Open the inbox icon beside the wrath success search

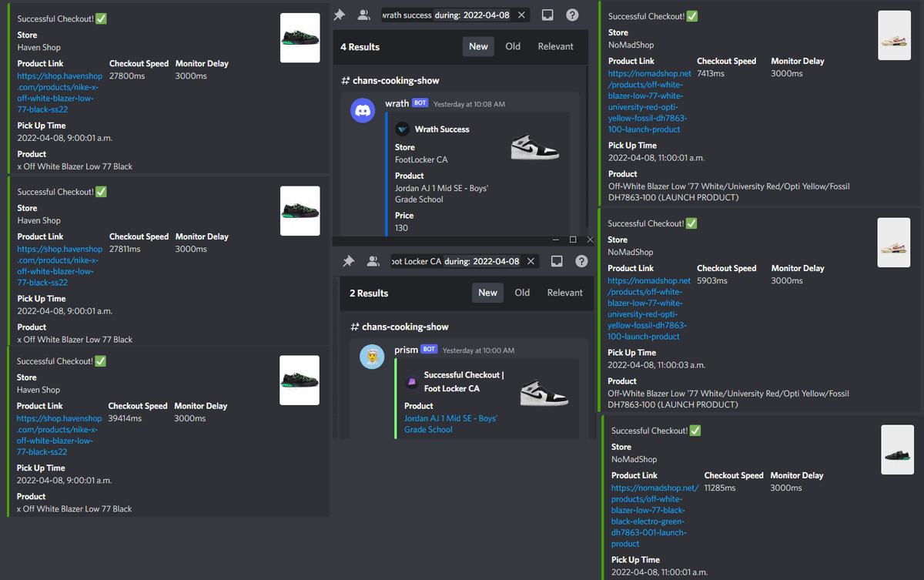tap(547, 15)
